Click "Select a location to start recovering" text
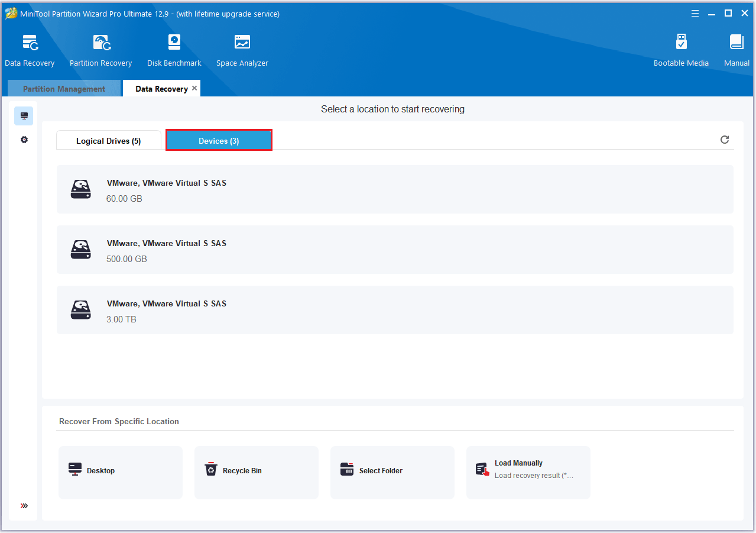The width and height of the screenshot is (756, 533). coord(392,109)
